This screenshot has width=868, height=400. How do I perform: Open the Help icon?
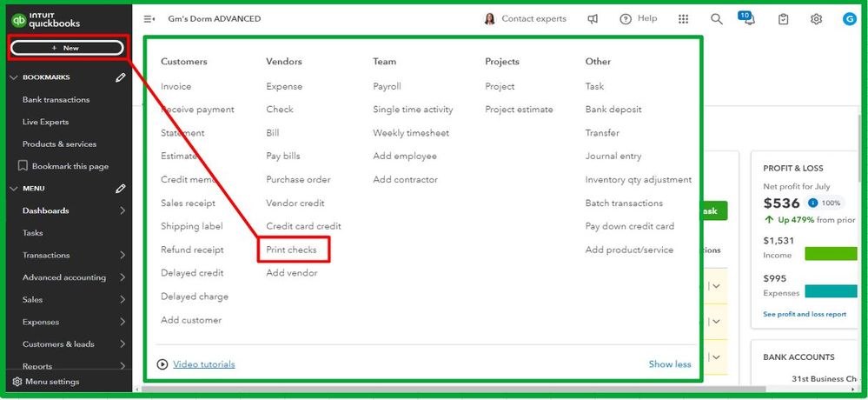click(626, 19)
